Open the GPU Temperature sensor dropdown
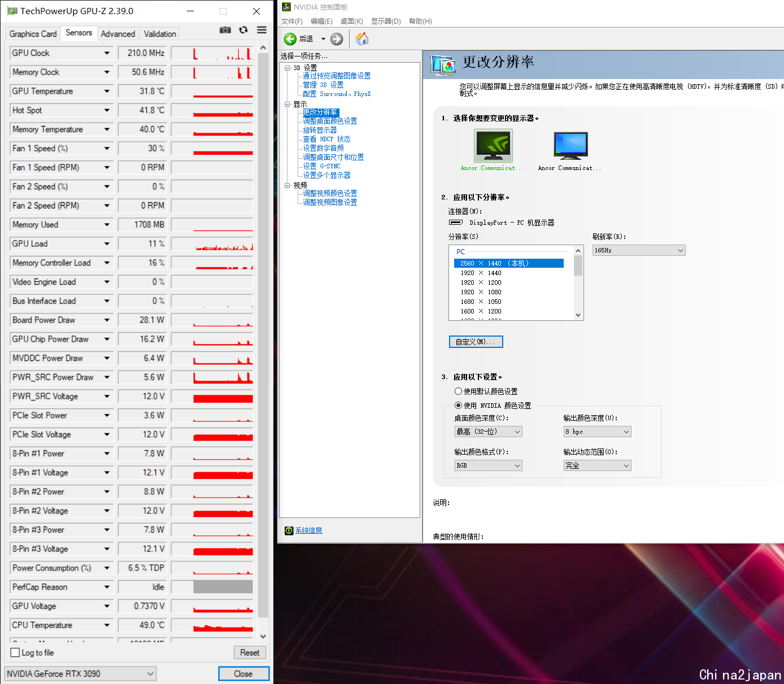This screenshot has width=784, height=684. click(x=107, y=92)
